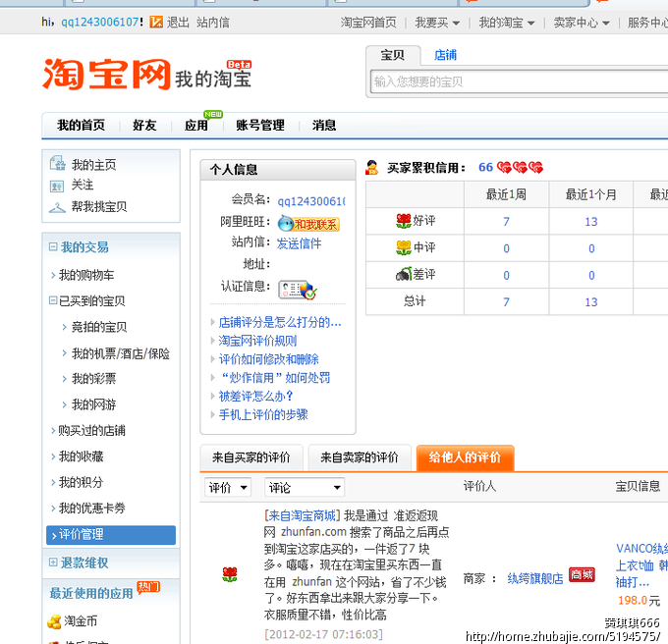Open 我的收藏 sidebar item
Screen dimensions: 668x644
(x=81, y=456)
